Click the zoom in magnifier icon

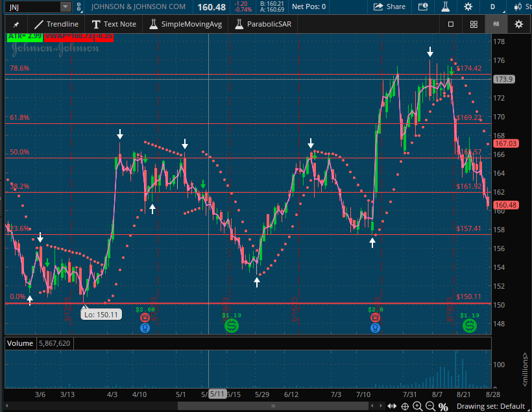(x=418, y=406)
